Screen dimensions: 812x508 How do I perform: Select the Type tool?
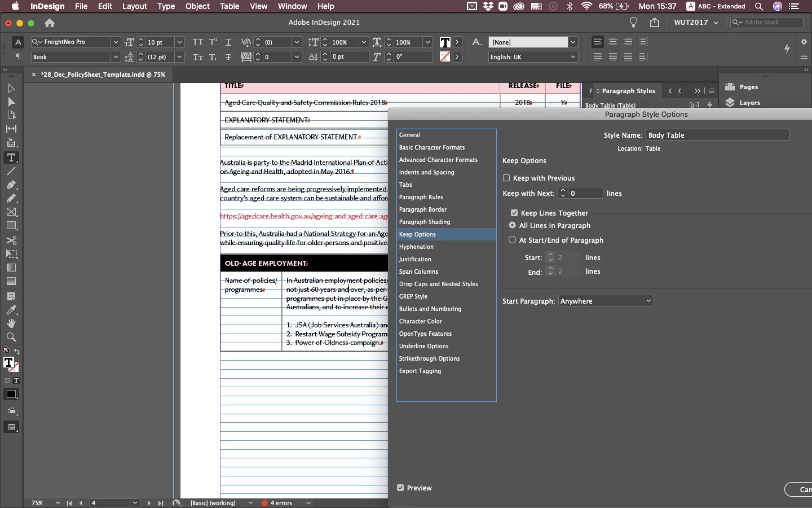[11, 157]
